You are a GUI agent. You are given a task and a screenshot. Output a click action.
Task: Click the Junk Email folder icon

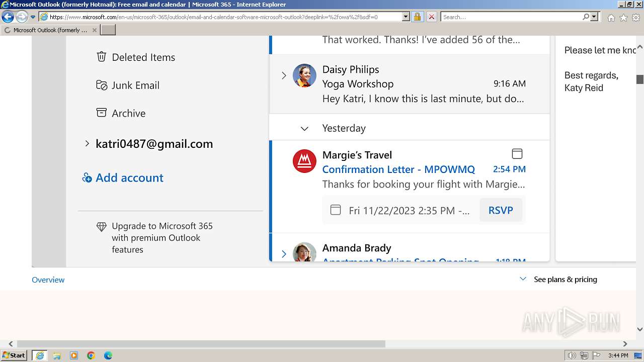101,85
